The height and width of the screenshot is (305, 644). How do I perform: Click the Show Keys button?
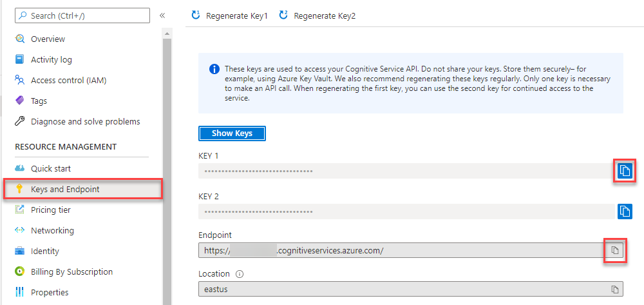232,133
